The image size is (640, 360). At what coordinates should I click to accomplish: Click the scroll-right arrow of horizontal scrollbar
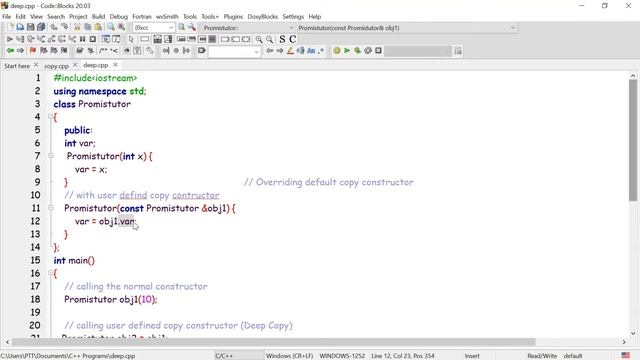(x=624, y=342)
